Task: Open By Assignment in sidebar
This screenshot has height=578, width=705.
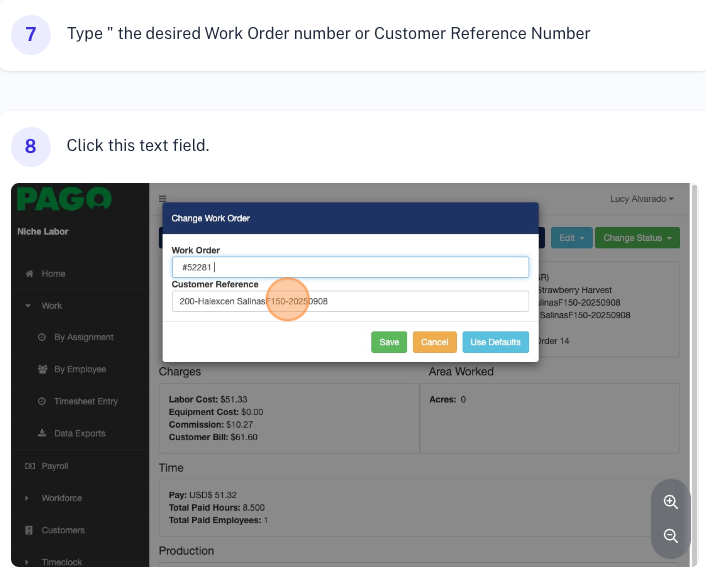Action: [83, 338]
